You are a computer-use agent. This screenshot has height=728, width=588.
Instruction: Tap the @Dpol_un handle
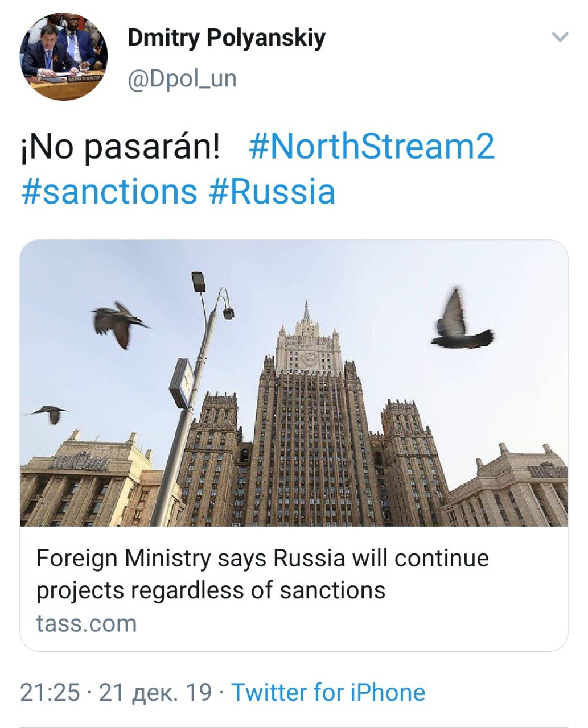(182, 79)
